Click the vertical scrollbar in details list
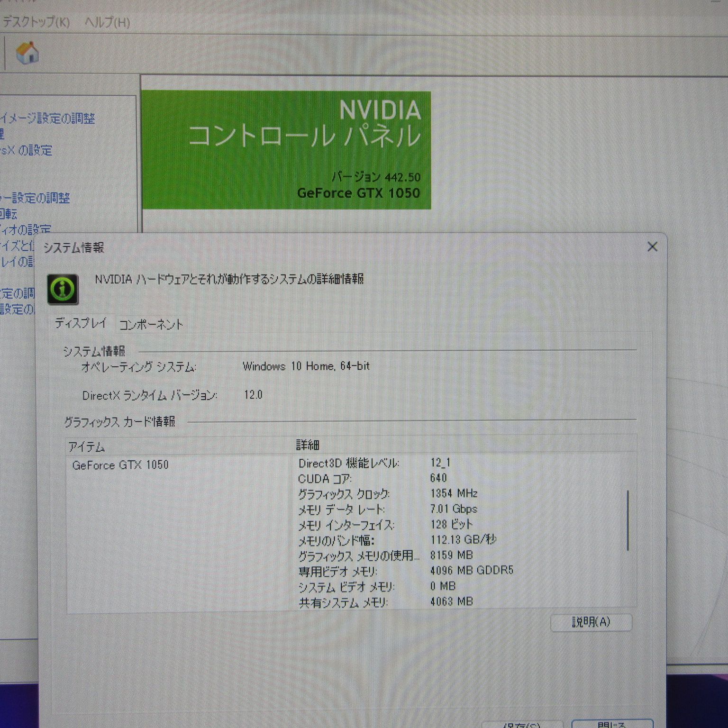The width and height of the screenshot is (728, 728). (628, 520)
